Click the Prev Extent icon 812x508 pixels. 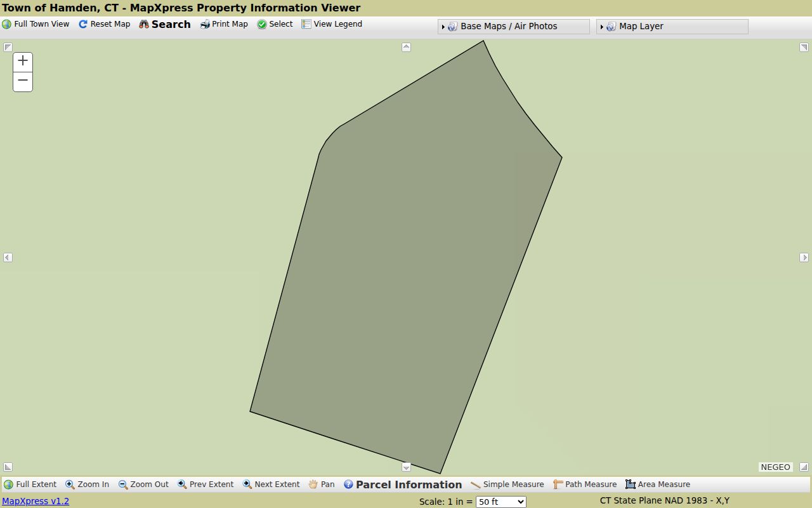click(182, 485)
